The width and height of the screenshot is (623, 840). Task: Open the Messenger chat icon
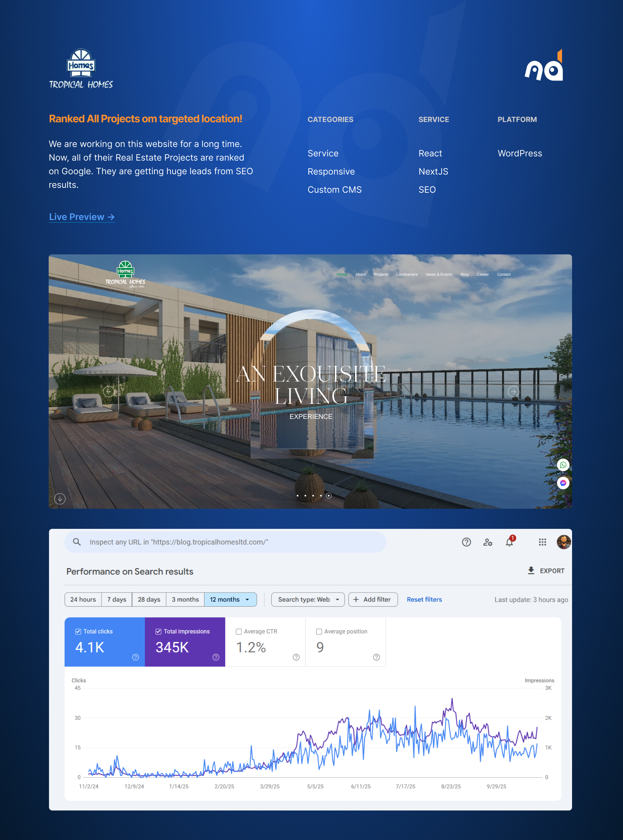[563, 483]
